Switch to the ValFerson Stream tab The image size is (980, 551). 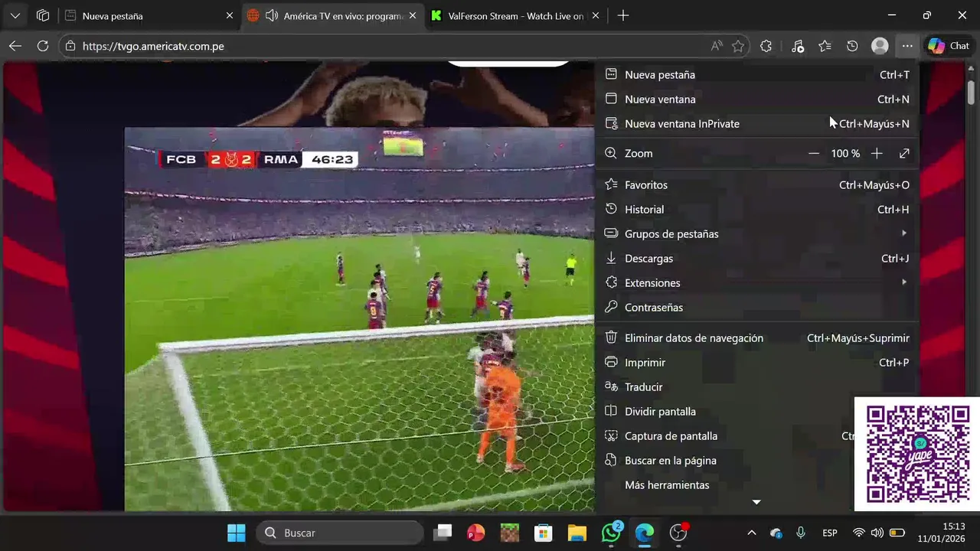click(515, 15)
